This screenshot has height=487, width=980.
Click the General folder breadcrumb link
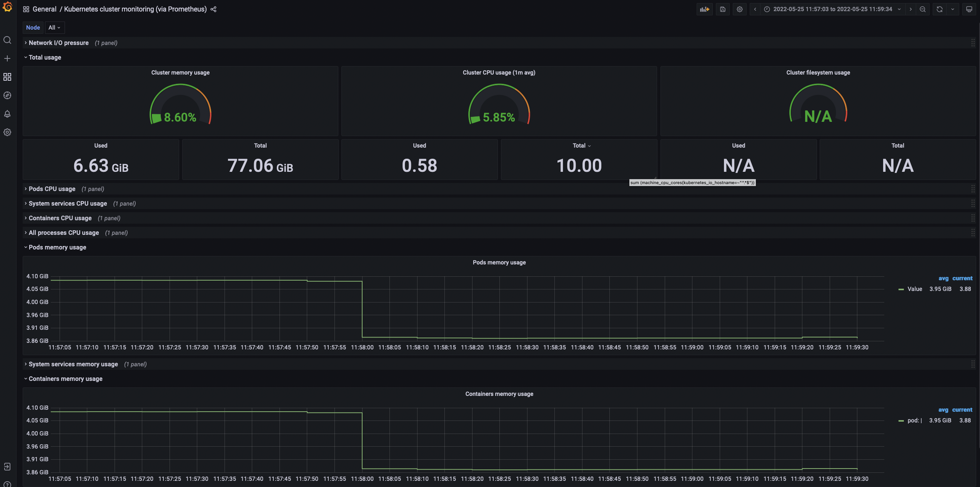pyautogui.click(x=44, y=9)
